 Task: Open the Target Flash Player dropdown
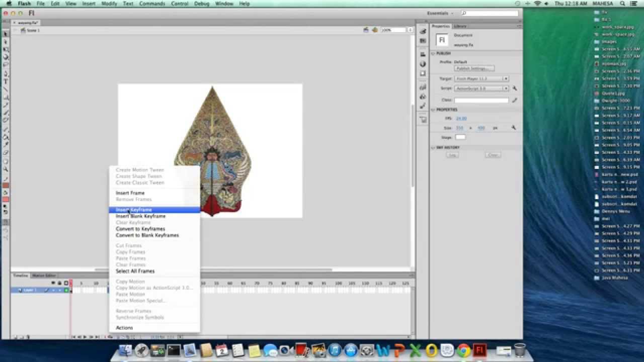coord(481,79)
